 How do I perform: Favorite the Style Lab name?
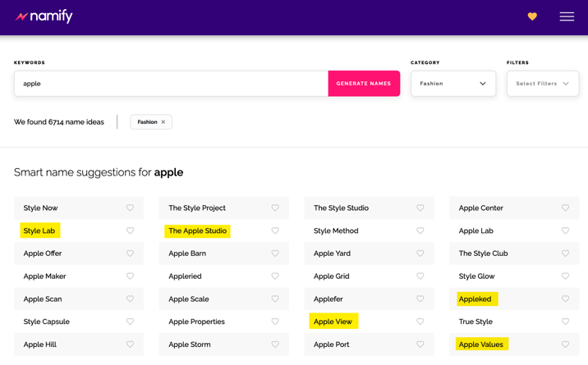click(x=130, y=231)
